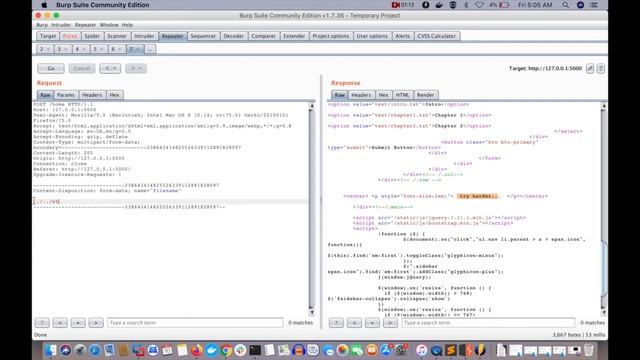Open Sublime Text from the Dock
Image resolution: width=640 pixels, height=360 pixels.
pyautogui.click(x=451, y=350)
